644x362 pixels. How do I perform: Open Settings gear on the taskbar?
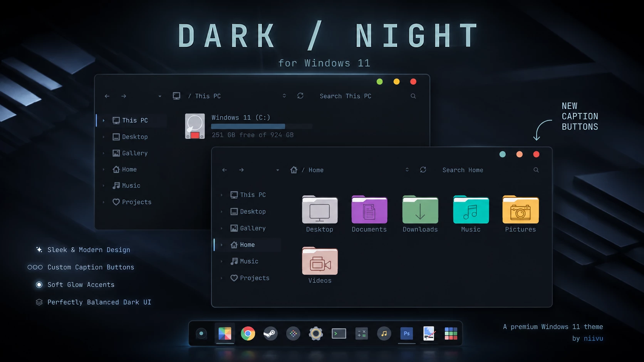[x=316, y=334]
